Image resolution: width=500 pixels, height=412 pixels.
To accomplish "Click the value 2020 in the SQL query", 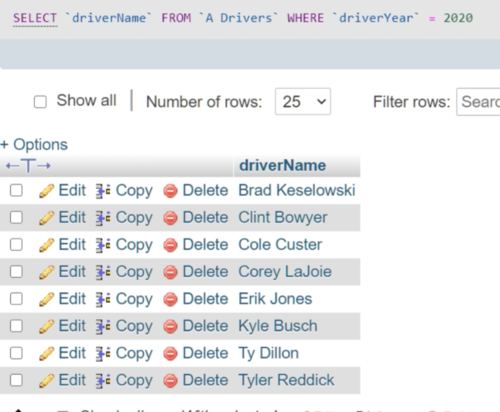I will point(458,18).
